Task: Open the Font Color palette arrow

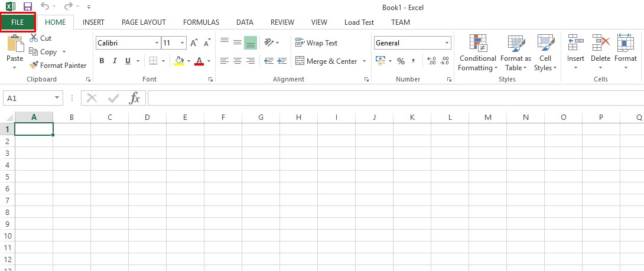Action: click(x=209, y=61)
